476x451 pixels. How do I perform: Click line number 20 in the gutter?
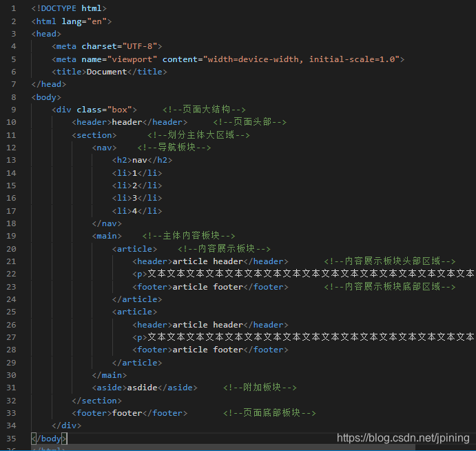pyautogui.click(x=11, y=249)
